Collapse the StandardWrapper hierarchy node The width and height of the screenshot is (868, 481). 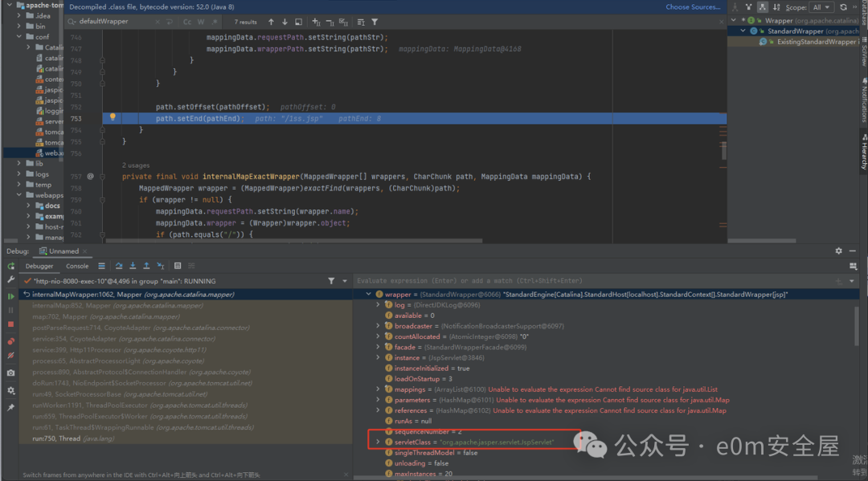click(743, 31)
